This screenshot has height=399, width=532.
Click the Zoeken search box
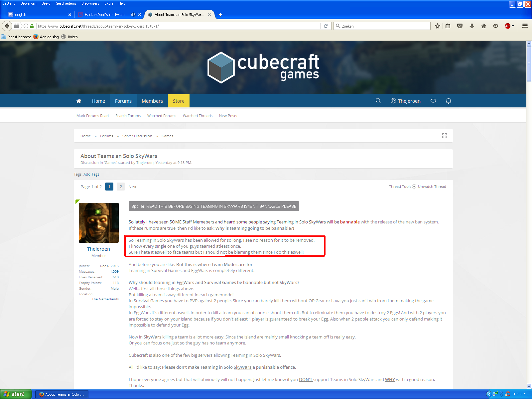[x=382, y=26]
